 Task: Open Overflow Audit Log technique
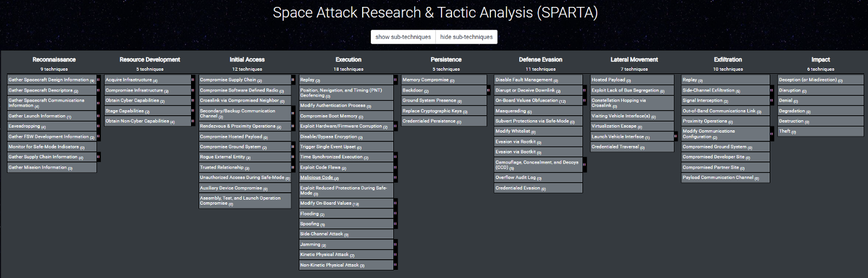(x=538, y=178)
